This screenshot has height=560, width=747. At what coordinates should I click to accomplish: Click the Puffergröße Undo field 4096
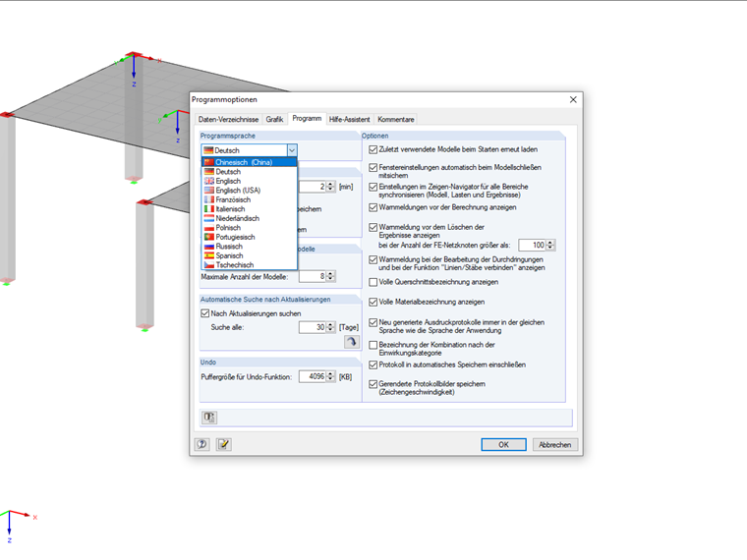(313, 376)
